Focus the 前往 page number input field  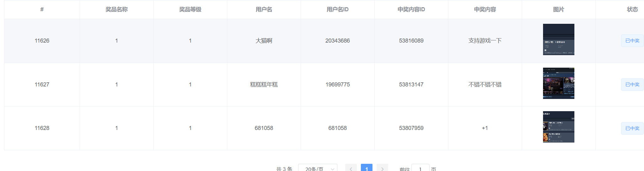[x=420, y=168]
